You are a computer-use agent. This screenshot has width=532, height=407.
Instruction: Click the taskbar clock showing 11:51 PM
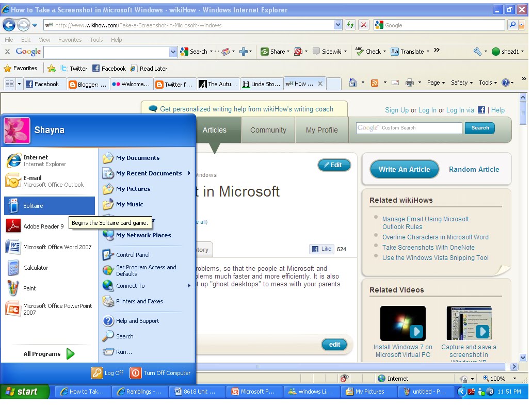pos(509,392)
